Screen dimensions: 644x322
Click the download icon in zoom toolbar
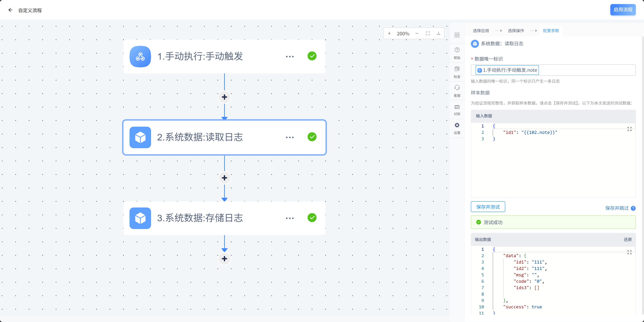pyautogui.click(x=439, y=34)
